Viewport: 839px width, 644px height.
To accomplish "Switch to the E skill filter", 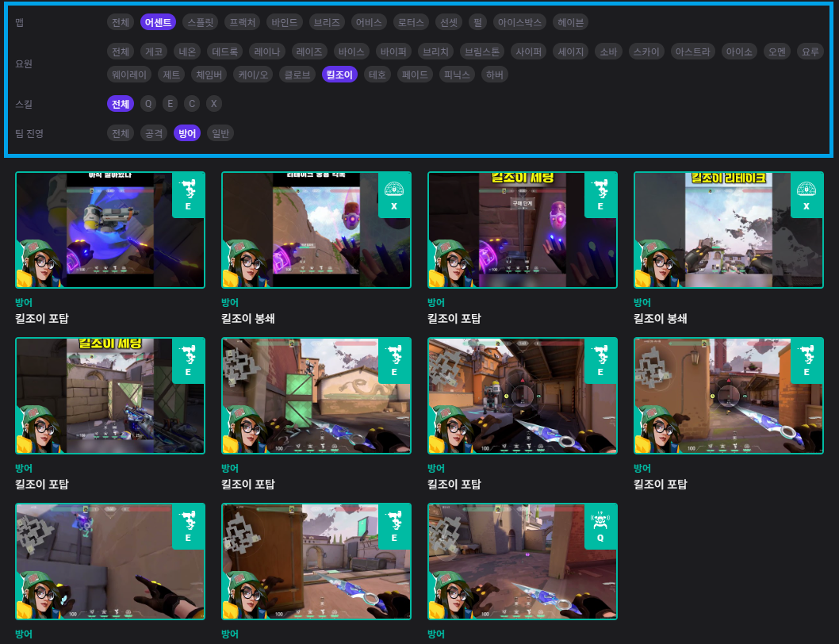I will [170, 103].
